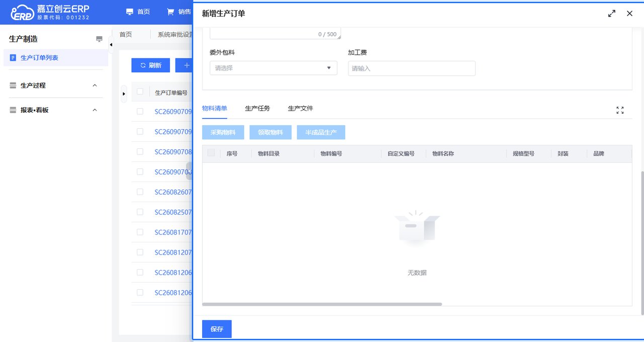The image size is (644, 342).
Task: Open order link SC26090708
Action: 173,151
